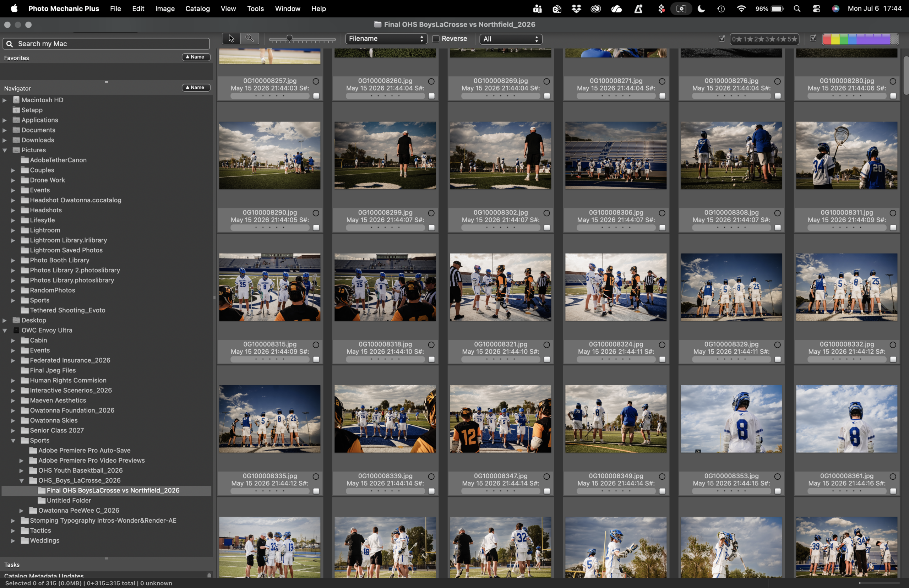Open the Help menu
This screenshot has height=588, width=909.
pos(319,9)
